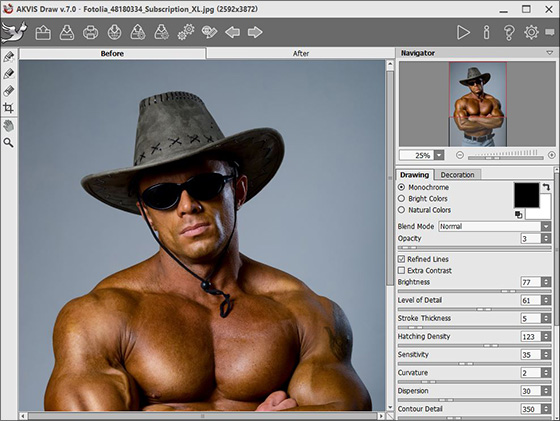Adjust Hatching Density stepper

click(x=546, y=337)
